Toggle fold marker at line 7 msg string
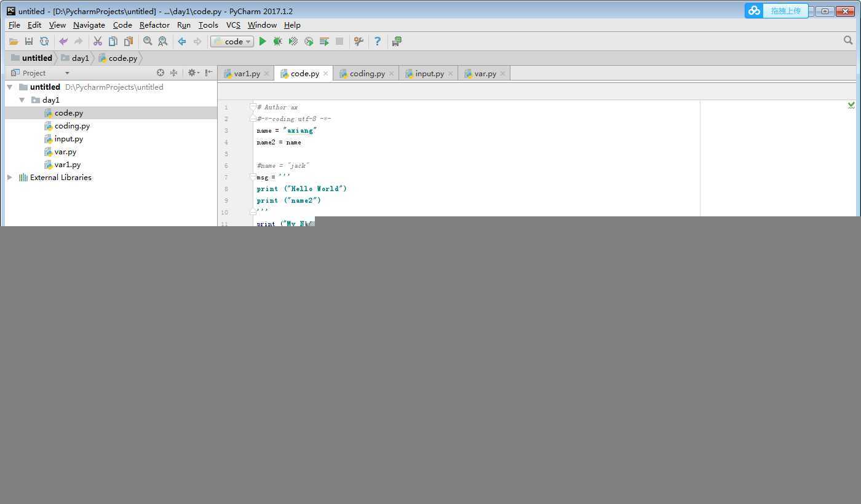The image size is (861, 504). (253, 177)
